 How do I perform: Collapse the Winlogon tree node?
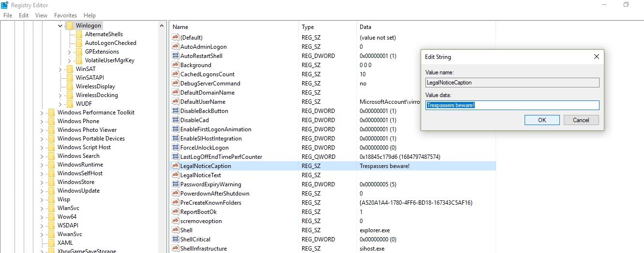[60, 26]
